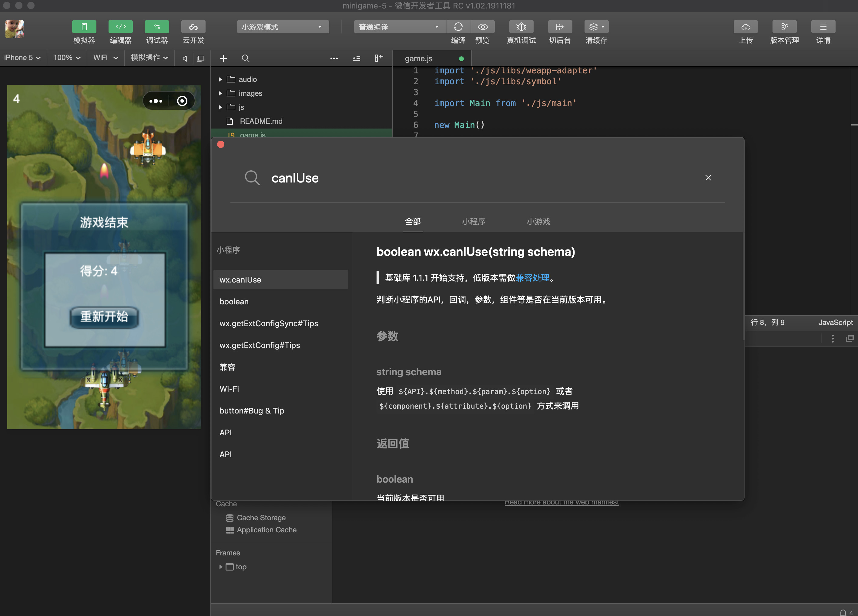The width and height of the screenshot is (858, 616).
Task: Open the iPhone 5 device dropdown
Action: 22,58
